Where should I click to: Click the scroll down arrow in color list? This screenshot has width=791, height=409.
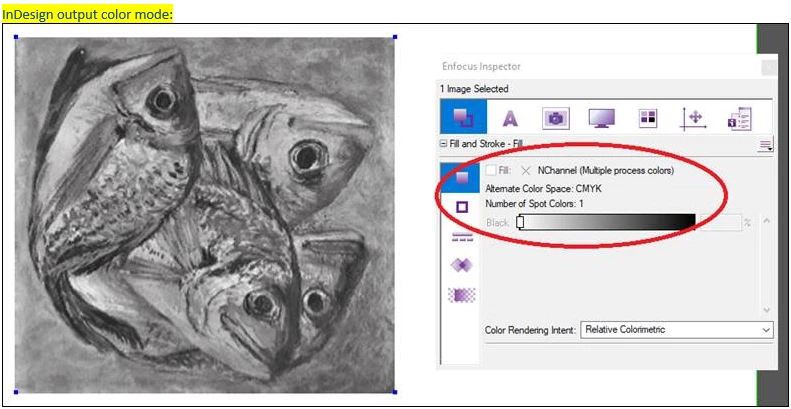click(767, 309)
